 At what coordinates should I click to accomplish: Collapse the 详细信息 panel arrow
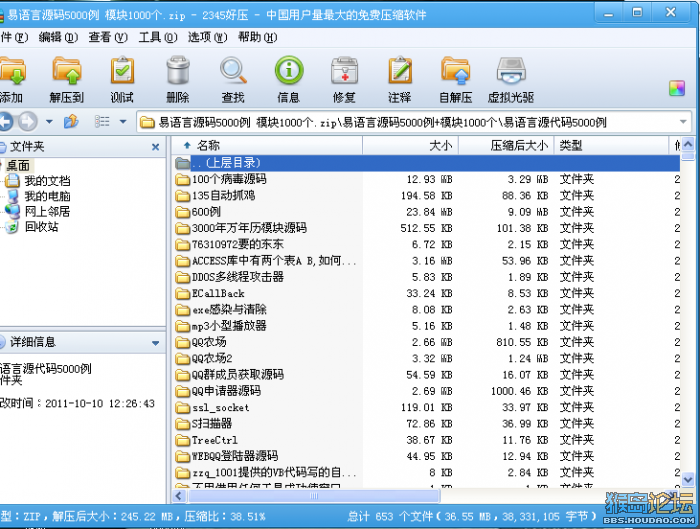point(155,343)
